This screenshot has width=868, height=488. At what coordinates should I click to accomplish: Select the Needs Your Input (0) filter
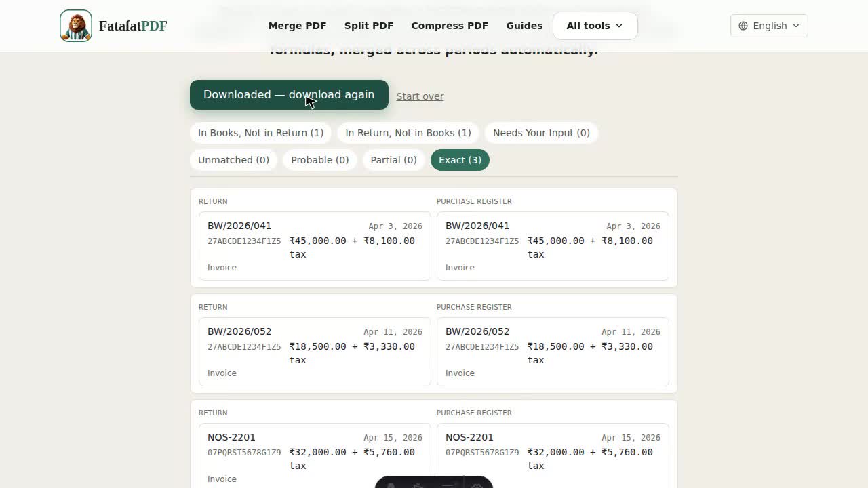coord(541,133)
